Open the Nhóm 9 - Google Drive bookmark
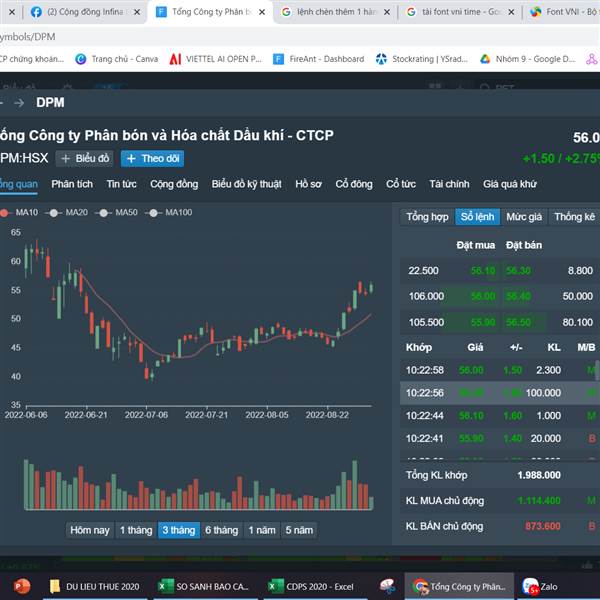Viewport: 600px width, 600px height. [x=528, y=59]
